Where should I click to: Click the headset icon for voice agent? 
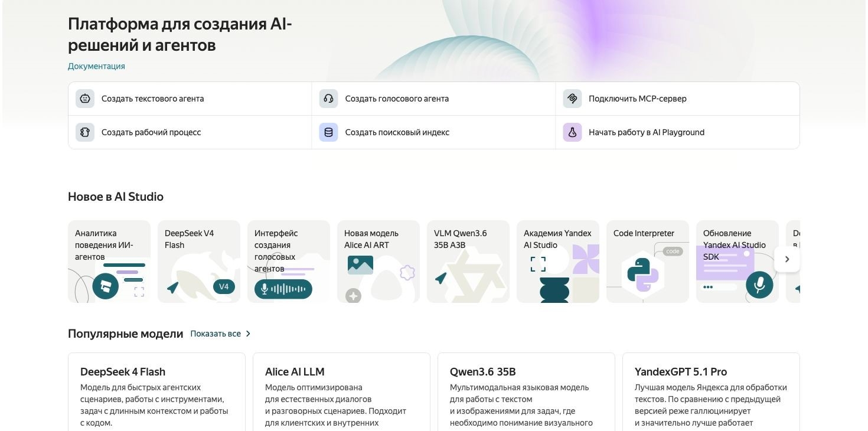pos(329,99)
